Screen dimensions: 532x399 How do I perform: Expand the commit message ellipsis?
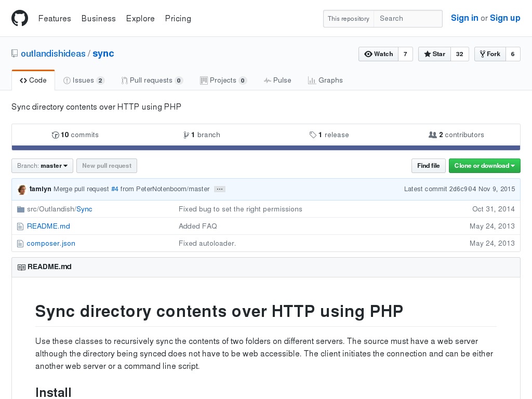pyautogui.click(x=220, y=189)
